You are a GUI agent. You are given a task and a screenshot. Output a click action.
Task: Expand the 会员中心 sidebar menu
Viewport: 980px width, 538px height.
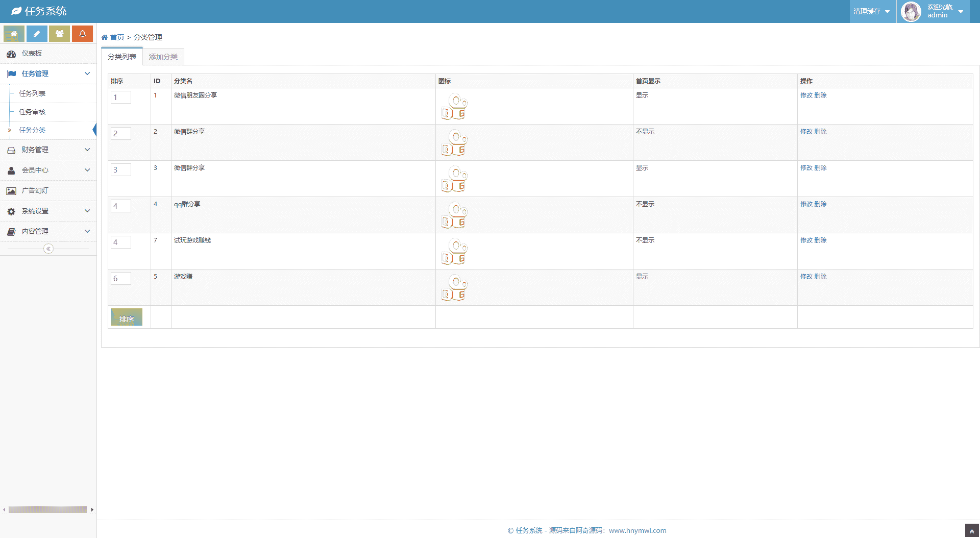point(48,170)
